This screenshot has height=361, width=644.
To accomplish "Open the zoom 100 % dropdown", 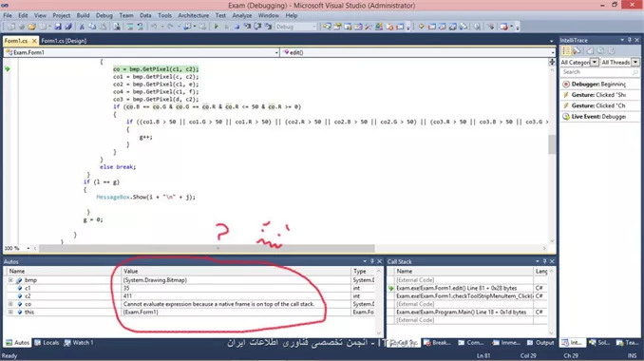I will point(28,248).
